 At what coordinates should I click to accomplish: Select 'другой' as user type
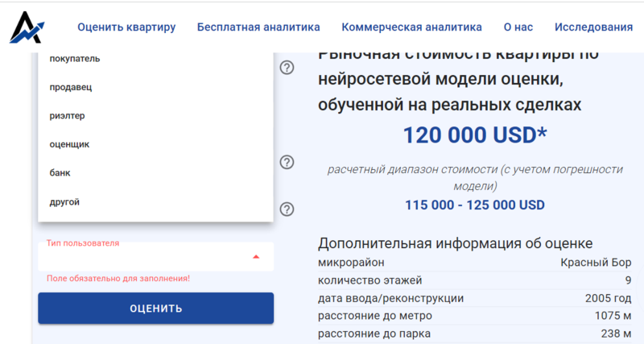coord(64,202)
